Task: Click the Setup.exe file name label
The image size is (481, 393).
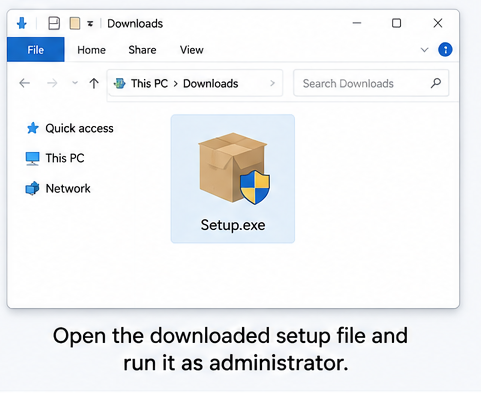Action: (233, 225)
